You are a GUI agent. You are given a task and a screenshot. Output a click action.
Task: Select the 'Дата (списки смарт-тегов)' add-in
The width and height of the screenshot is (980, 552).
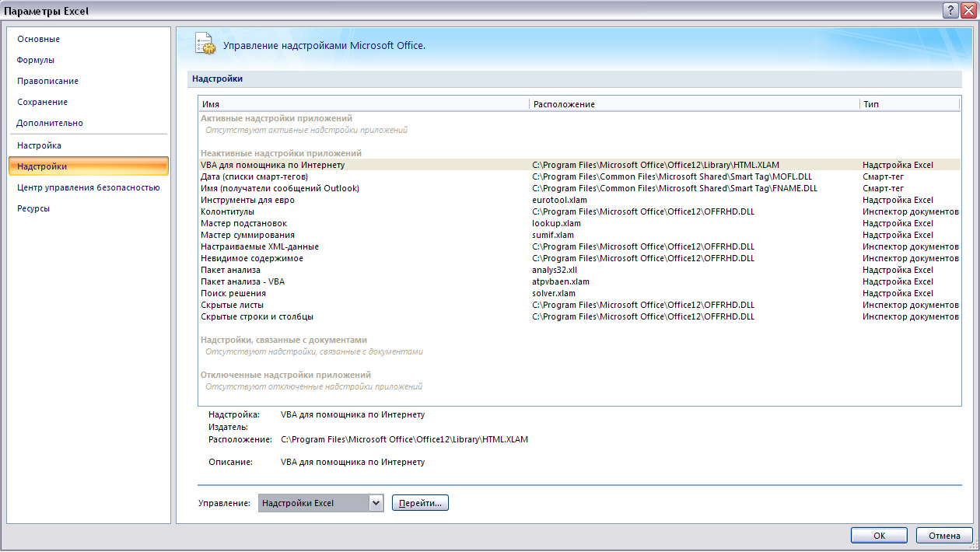pyautogui.click(x=579, y=176)
